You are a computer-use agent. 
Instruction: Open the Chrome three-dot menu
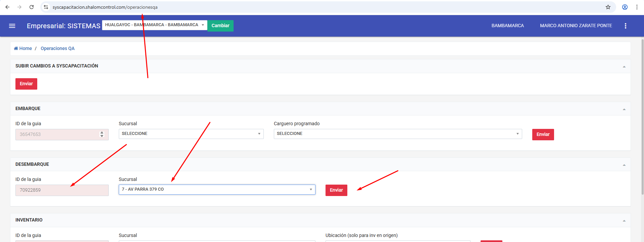pos(637,7)
